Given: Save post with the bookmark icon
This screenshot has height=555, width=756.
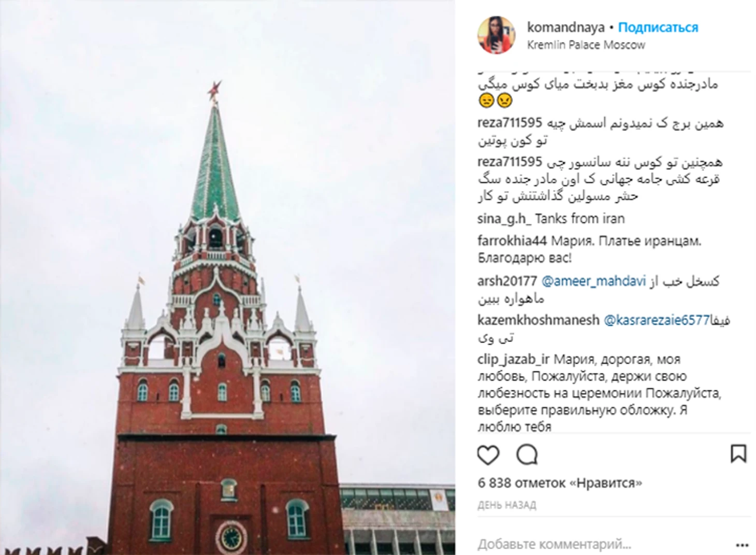Looking at the screenshot, I should point(738,453).
